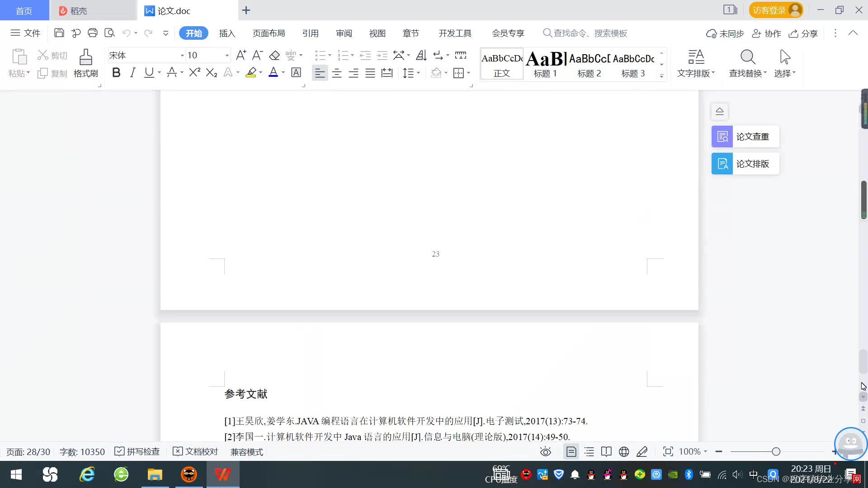Switch to the 插入 ribbon tab
Viewport: 868px width, 488px height.
[x=227, y=33]
